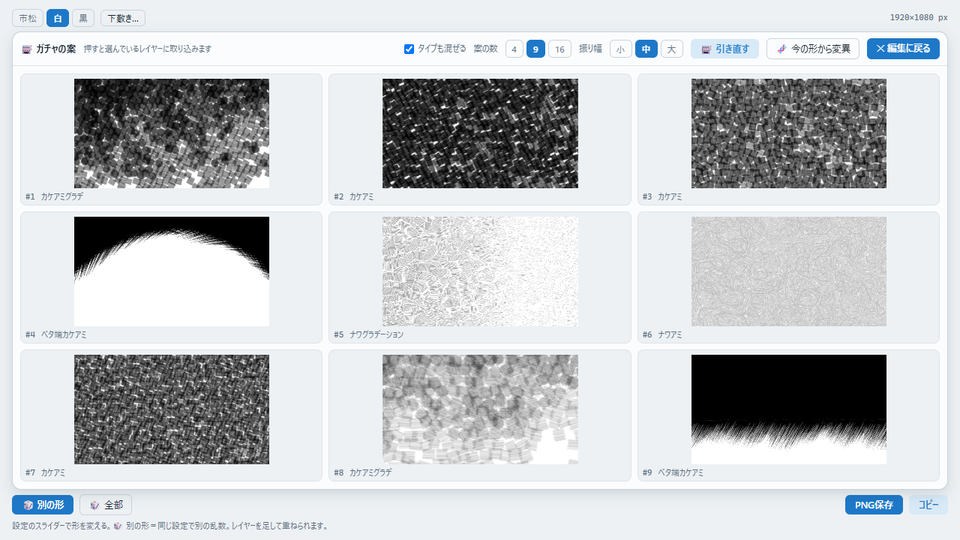Select the 黒 black background option
The width and height of the screenshot is (960, 540).
[x=83, y=18]
